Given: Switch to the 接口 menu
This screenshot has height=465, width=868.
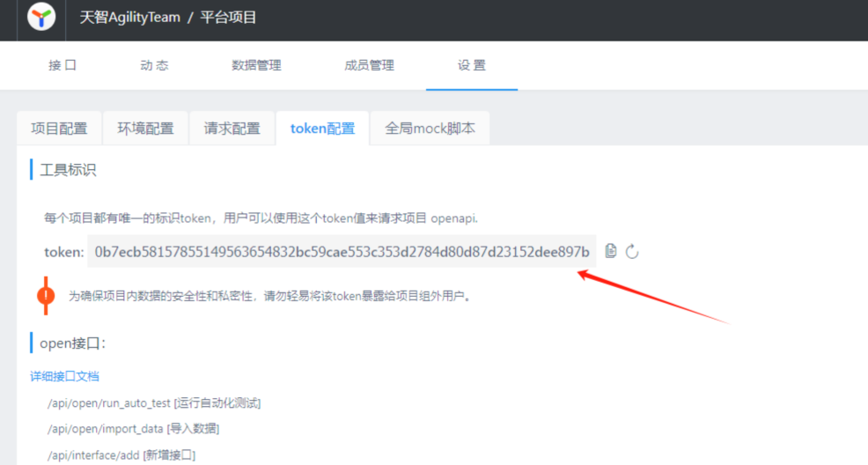Looking at the screenshot, I should pos(63,65).
